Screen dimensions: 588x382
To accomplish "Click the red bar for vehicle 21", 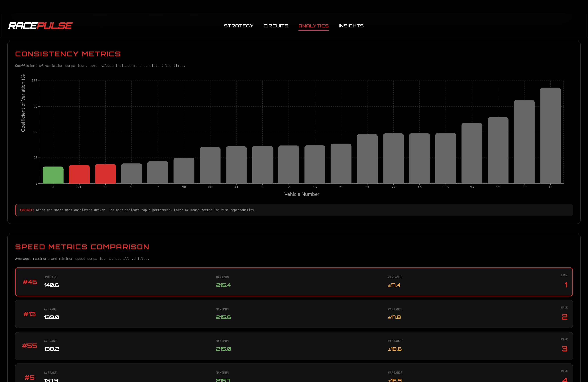I will (x=79, y=174).
